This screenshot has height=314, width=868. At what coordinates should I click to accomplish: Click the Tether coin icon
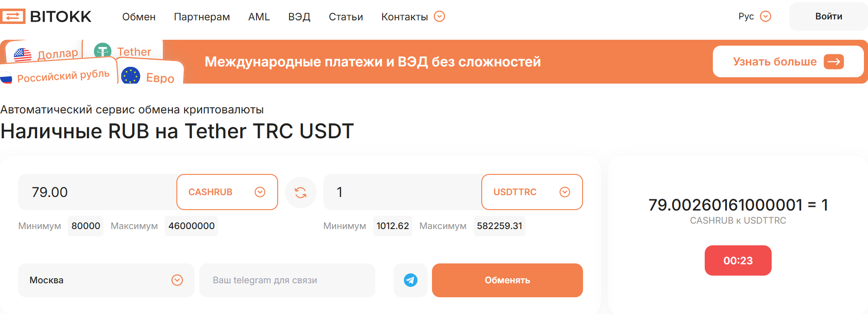[103, 51]
